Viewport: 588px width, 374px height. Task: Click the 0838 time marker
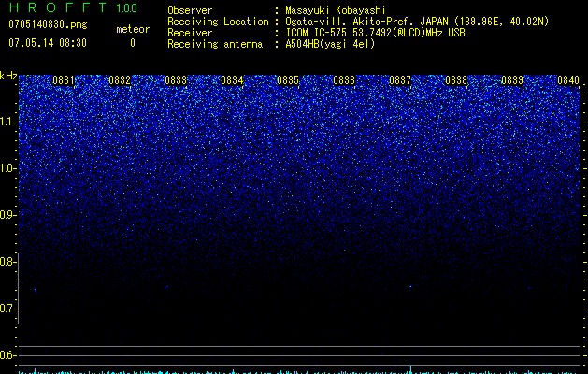point(456,79)
